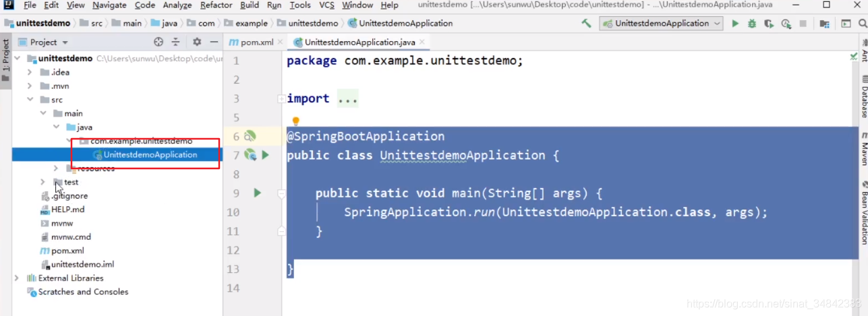Expand the .mvn folder

point(29,86)
